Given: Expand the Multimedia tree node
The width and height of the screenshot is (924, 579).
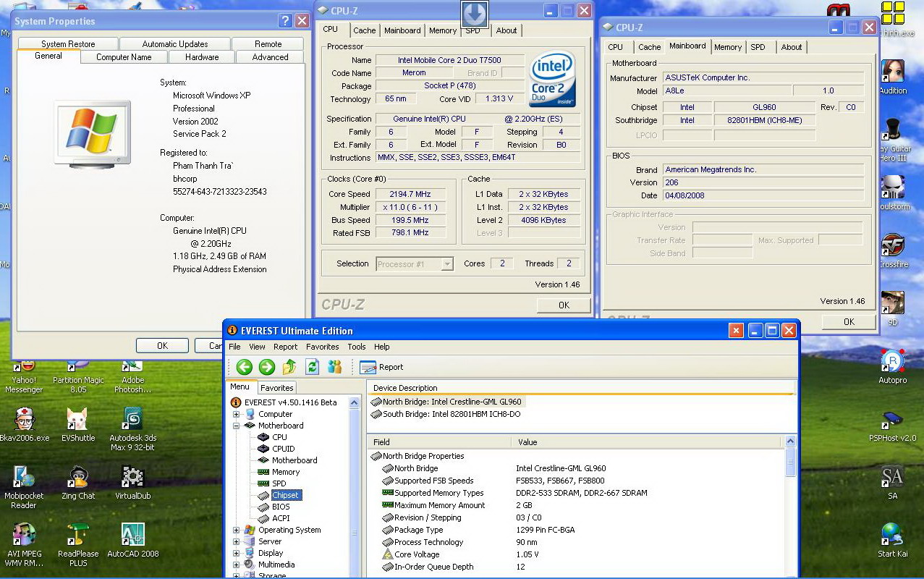Looking at the screenshot, I should pyautogui.click(x=236, y=565).
